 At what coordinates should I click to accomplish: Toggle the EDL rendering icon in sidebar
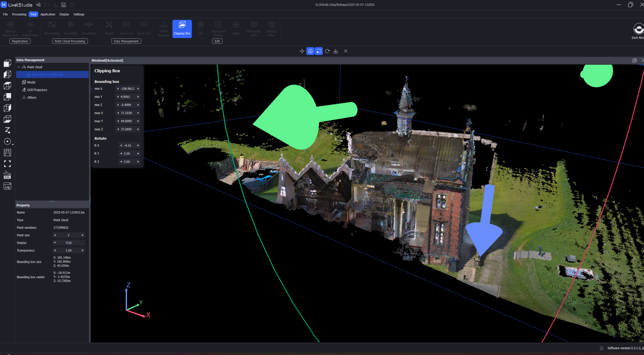point(7,175)
